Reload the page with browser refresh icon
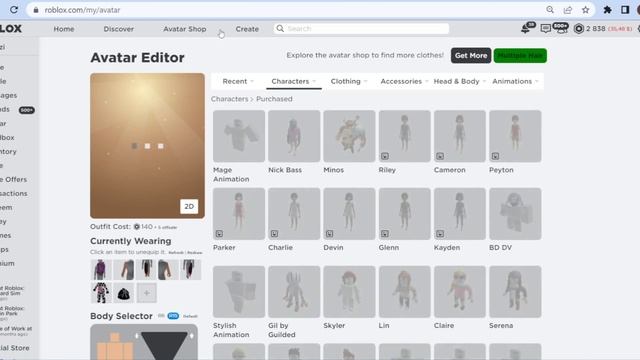Image resolution: width=640 pixels, height=360 pixels. click(14, 10)
